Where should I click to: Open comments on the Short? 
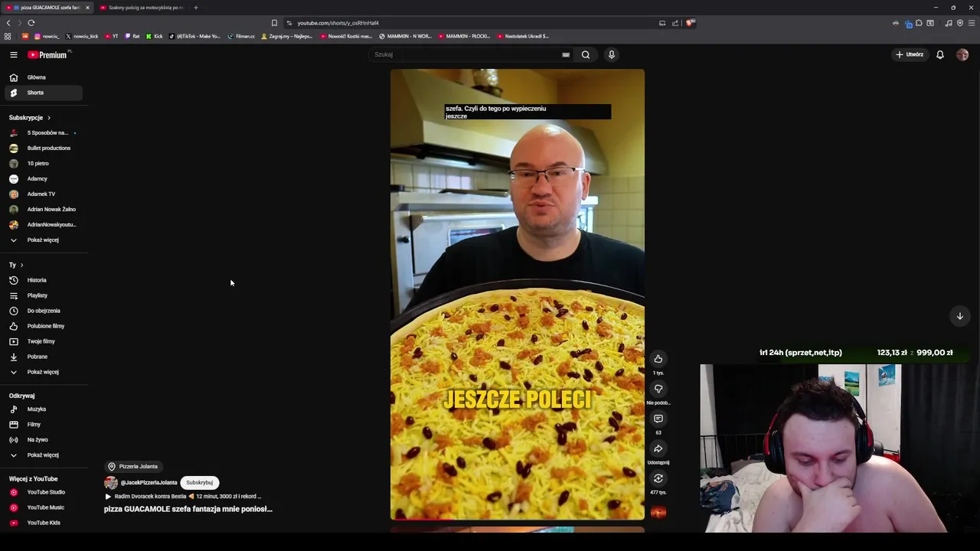click(658, 419)
